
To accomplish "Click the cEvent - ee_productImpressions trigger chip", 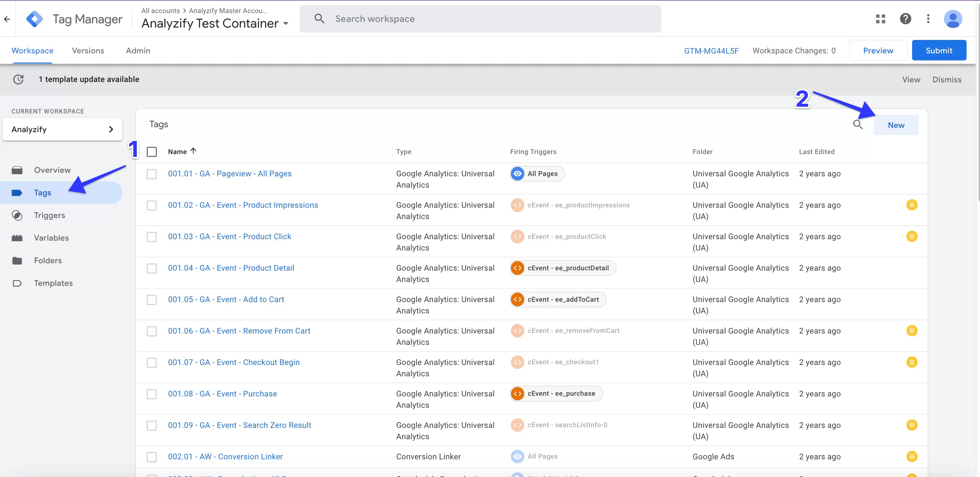I will tap(570, 206).
